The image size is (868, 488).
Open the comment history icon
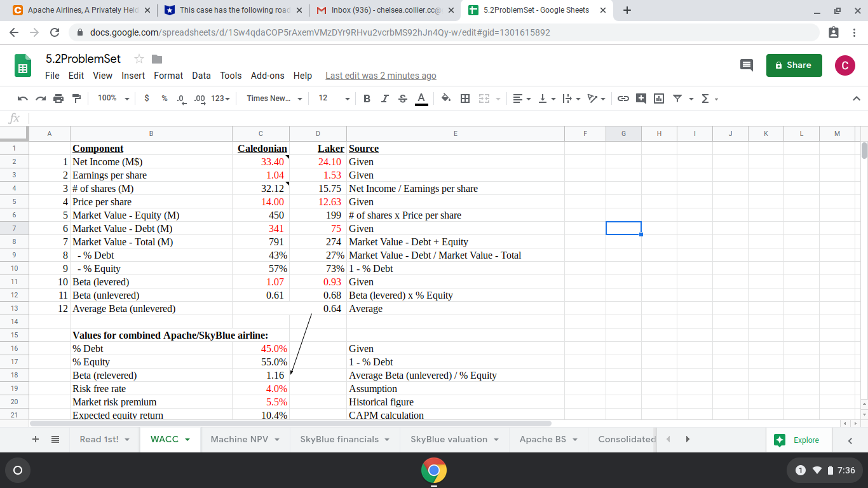click(747, 65)
